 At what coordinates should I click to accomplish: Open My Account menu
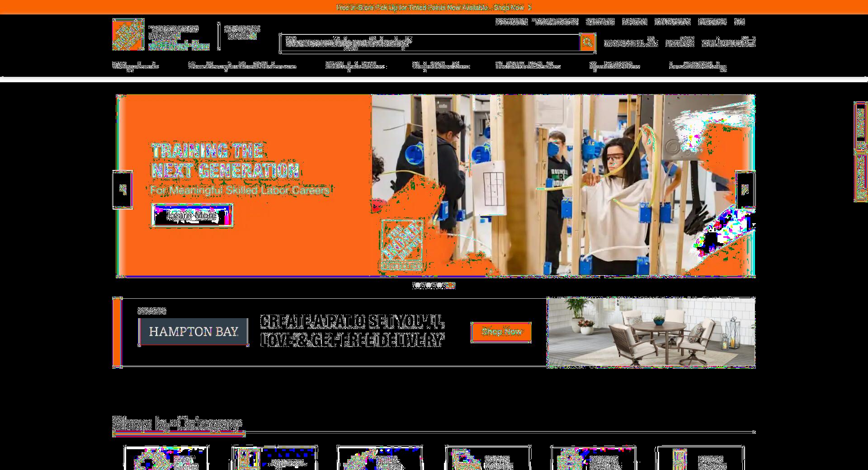point(630,42)
